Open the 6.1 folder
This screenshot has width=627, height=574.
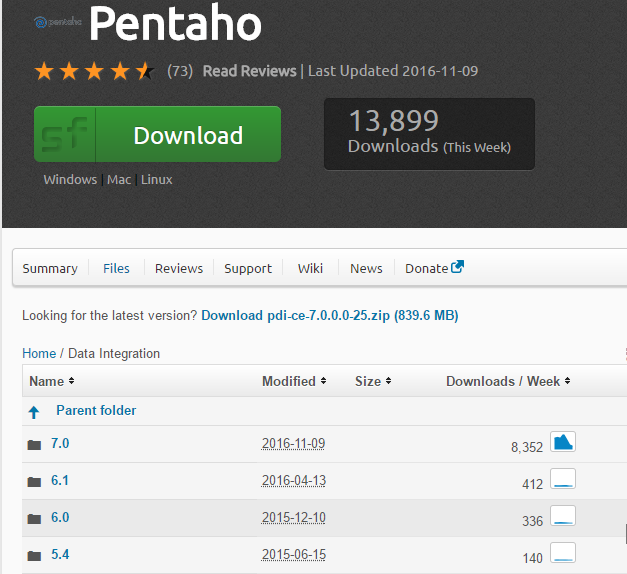(x=60, y=480)
